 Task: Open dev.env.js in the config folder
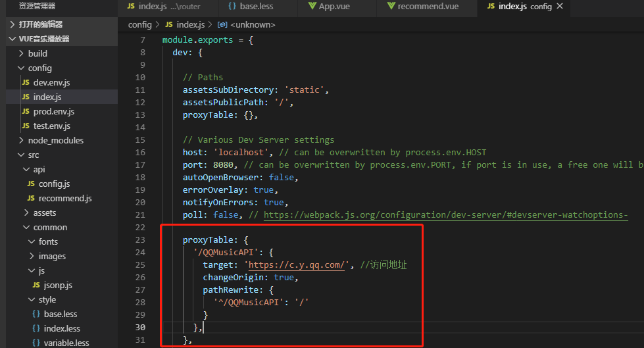pos(51,83)
